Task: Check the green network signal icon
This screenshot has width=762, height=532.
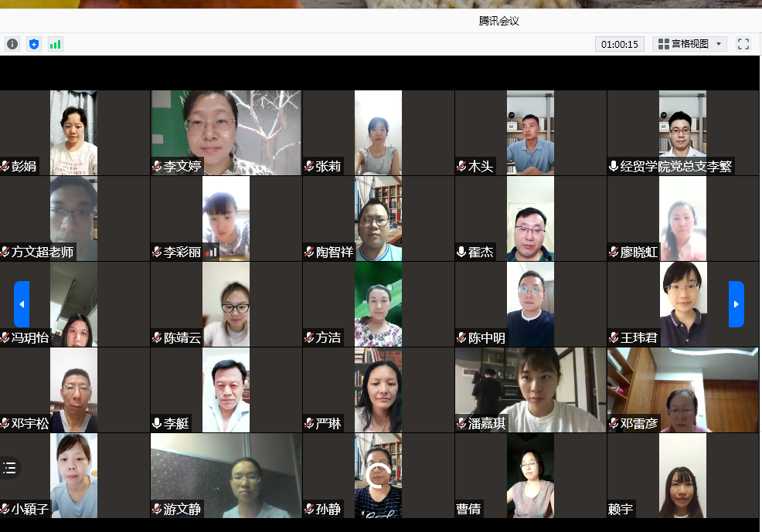Action: point(56,44)
